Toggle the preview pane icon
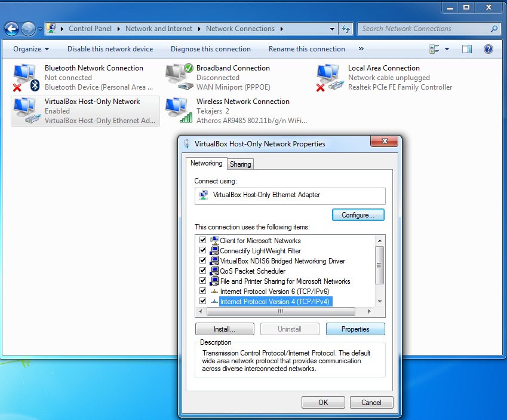This screenshot has width=507, height=420. click(x=467, y=49)
